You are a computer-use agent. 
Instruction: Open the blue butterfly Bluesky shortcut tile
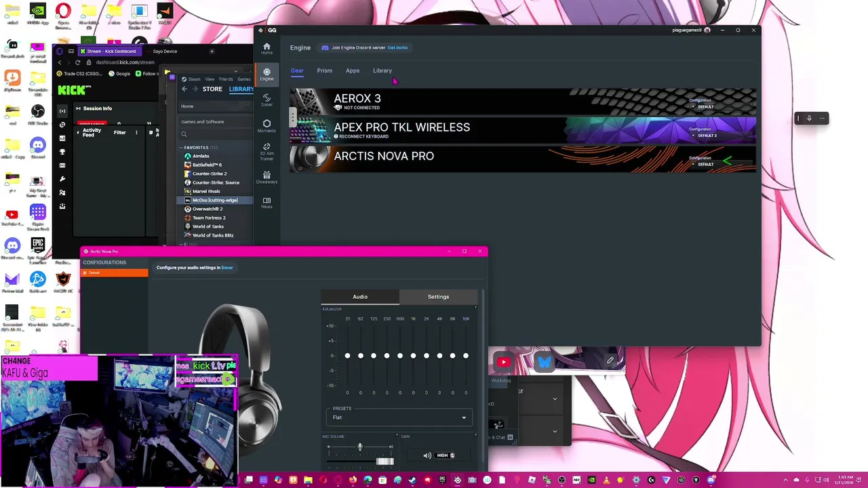[x=545, y=362]
